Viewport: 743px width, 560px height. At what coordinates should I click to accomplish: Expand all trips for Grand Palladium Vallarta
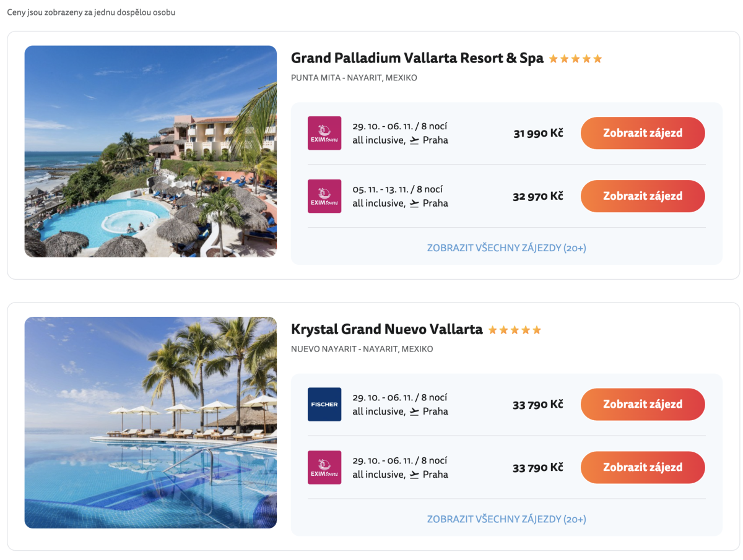point(506,248)
